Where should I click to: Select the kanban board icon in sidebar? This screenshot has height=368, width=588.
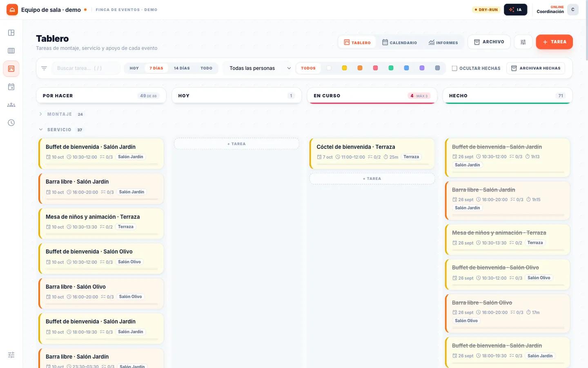click(x=11, y=69)
